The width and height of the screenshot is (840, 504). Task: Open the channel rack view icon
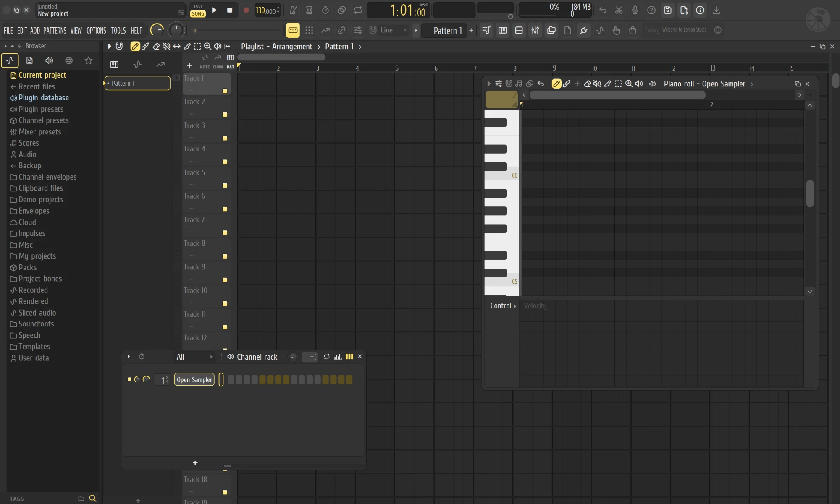point(519,30)
